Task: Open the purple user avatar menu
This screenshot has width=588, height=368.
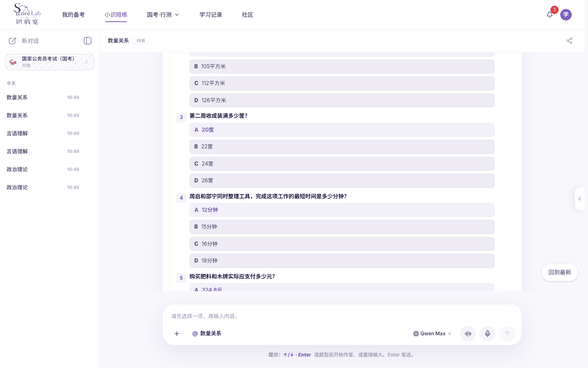Action: click(x=566, y=15)
